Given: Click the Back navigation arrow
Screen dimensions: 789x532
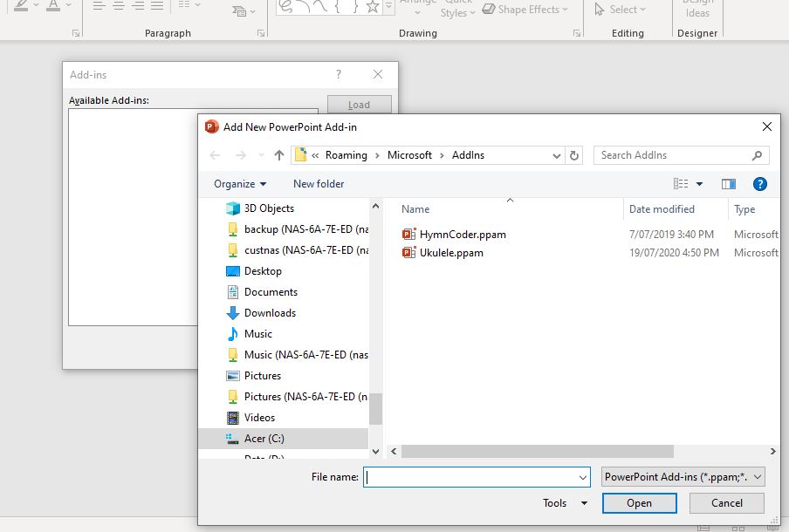Looking at the screenshot, I should (215, 155).
